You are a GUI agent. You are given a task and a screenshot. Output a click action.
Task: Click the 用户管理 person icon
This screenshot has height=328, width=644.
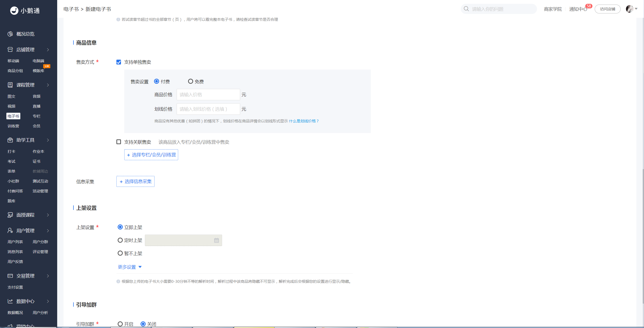10,231
